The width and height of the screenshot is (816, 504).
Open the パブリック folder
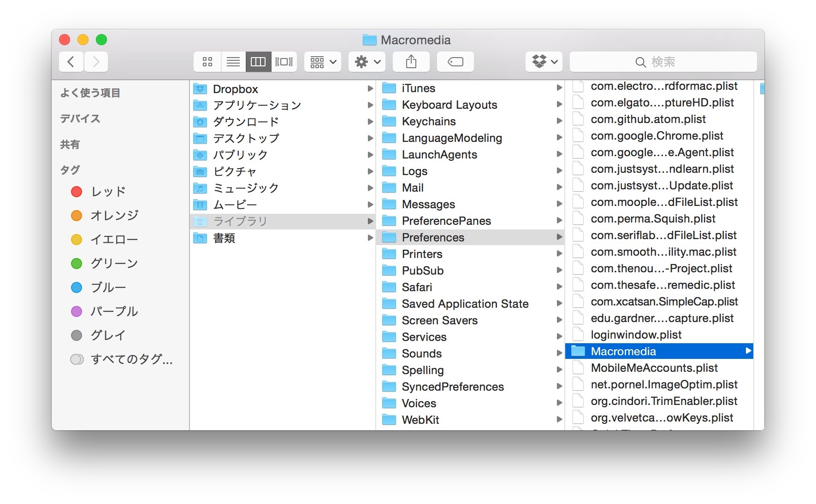pyautogui.click(x=283, y=155)
